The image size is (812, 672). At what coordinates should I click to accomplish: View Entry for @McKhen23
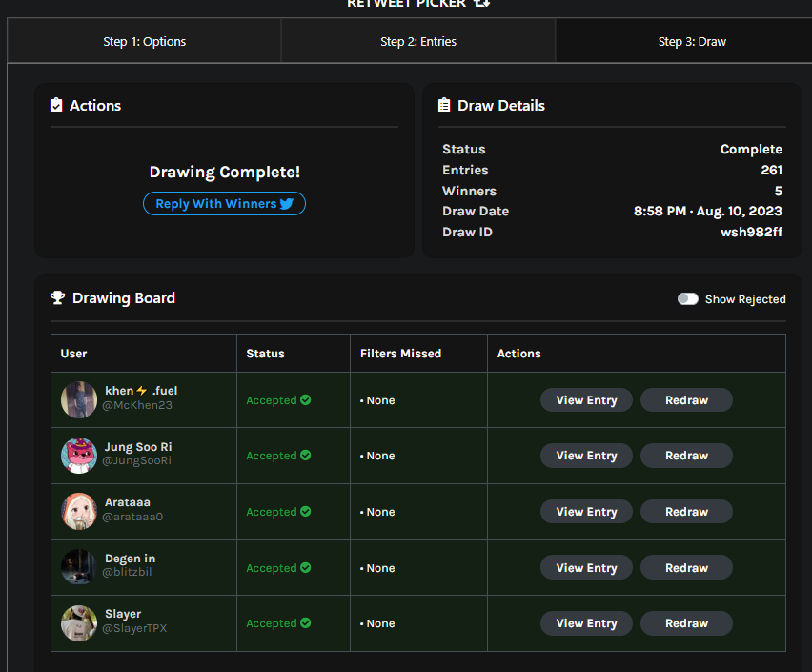pyautogui.click(x=586, y=400)
